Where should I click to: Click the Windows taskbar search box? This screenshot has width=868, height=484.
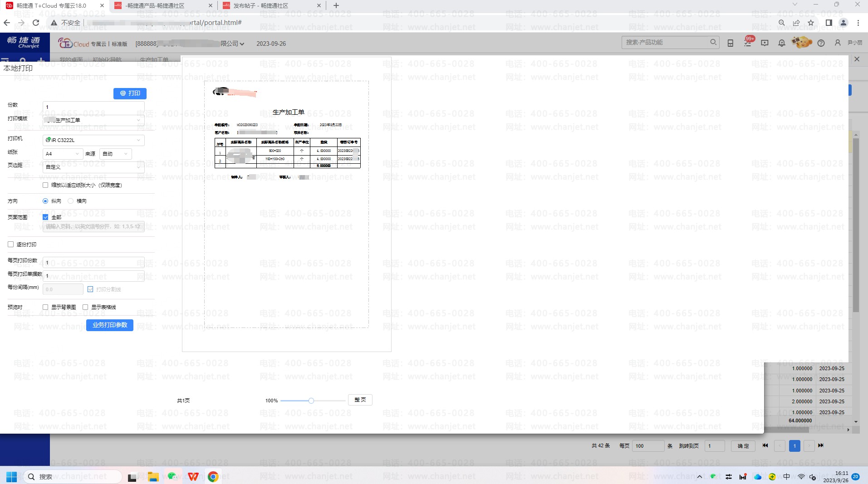click(73, 477)
